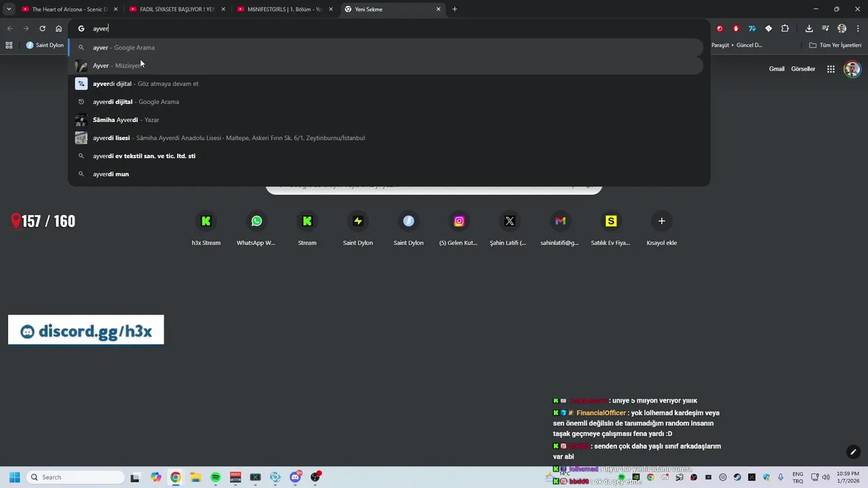Open the Görseller link
868x488 pixels.
tap(803, 68)
